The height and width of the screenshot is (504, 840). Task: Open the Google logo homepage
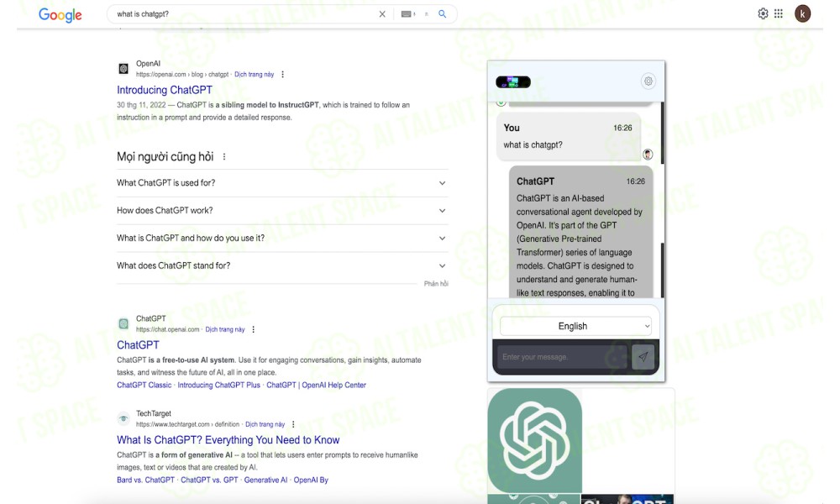(x=60, y=14)
